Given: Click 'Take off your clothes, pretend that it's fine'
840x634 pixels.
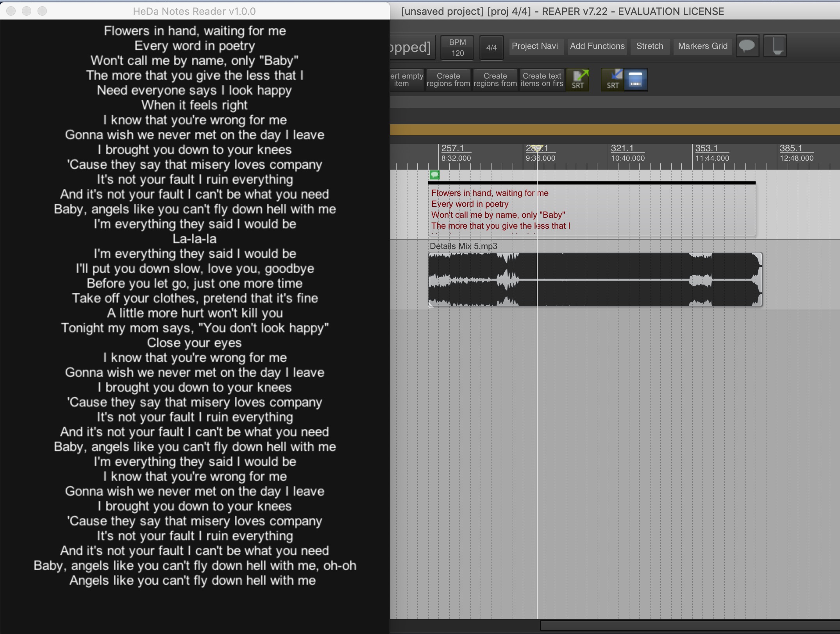Looking at the screenshot, I should pos(195,298).
